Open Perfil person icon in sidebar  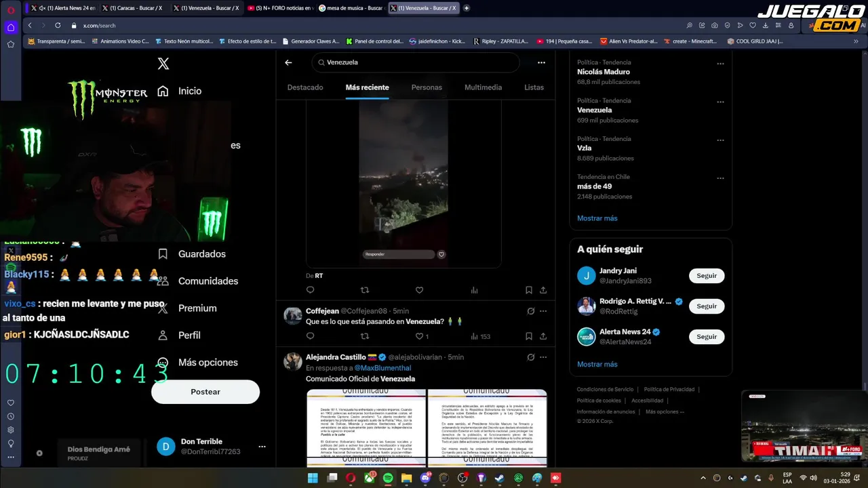[x=163, y=335]
